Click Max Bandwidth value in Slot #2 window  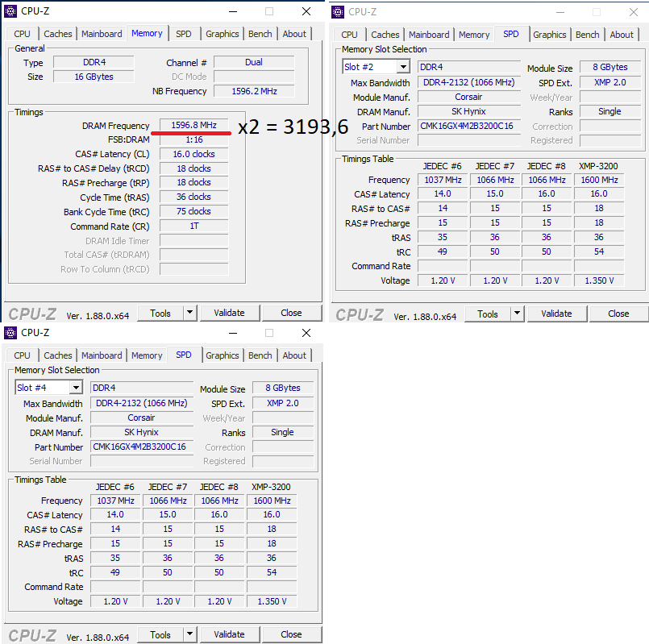coord(469,82)
